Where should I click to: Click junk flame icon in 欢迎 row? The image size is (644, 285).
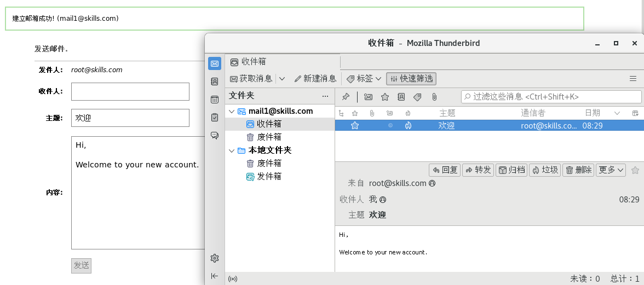[408, 125]
